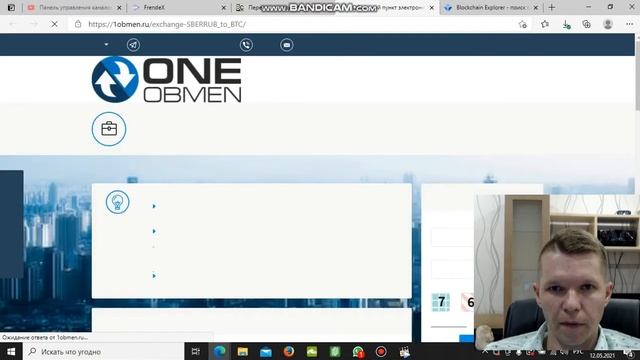
Task: Expand the header dropdown arrow near Telegram icon
Action: tap(106, 44)
